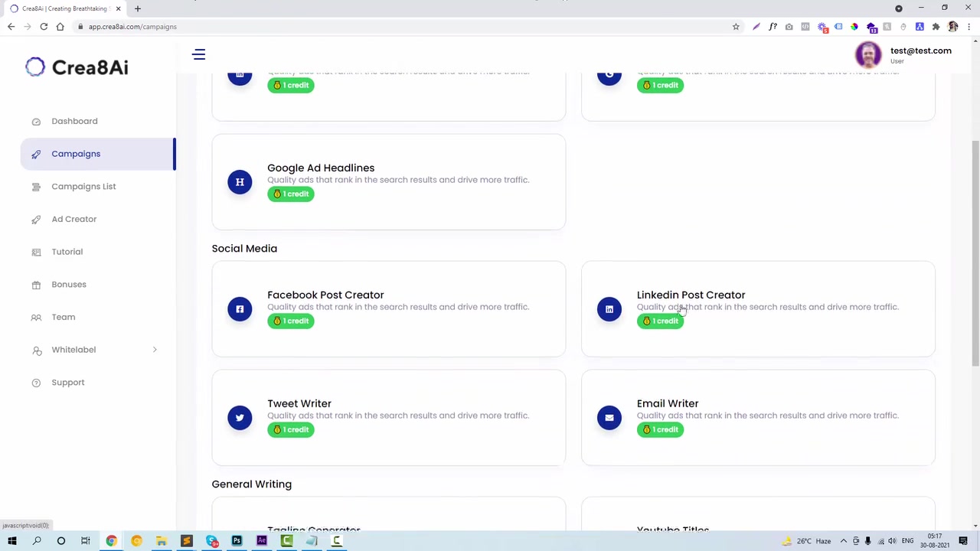Open Dashboard in the sidebar

74,121
